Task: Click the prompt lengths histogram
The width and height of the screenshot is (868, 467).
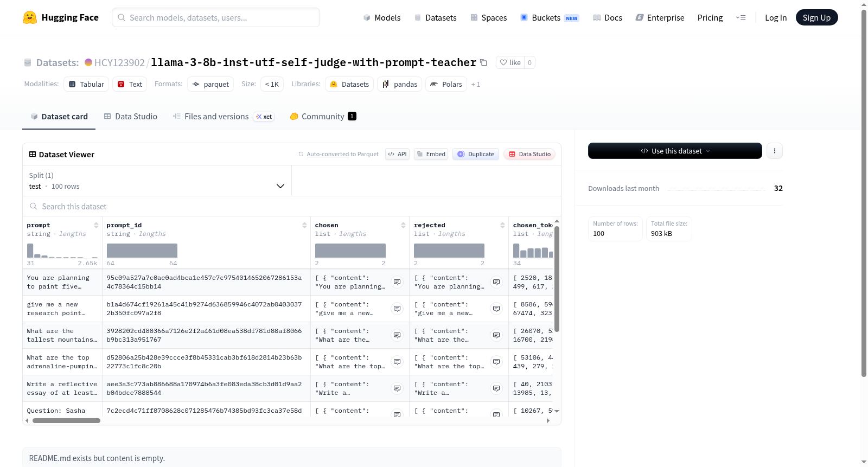Action: tap(62, 250)
